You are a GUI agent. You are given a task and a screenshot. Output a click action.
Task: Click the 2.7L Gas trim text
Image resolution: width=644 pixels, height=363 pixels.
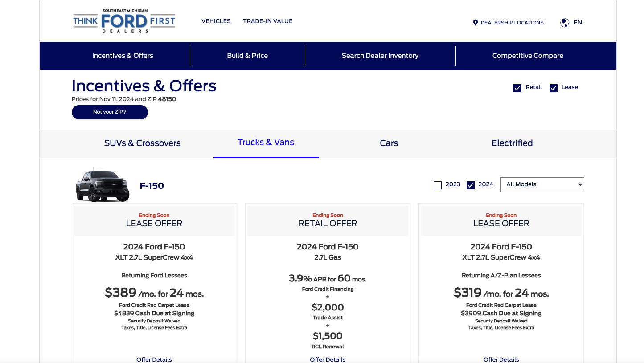[328, 257]
